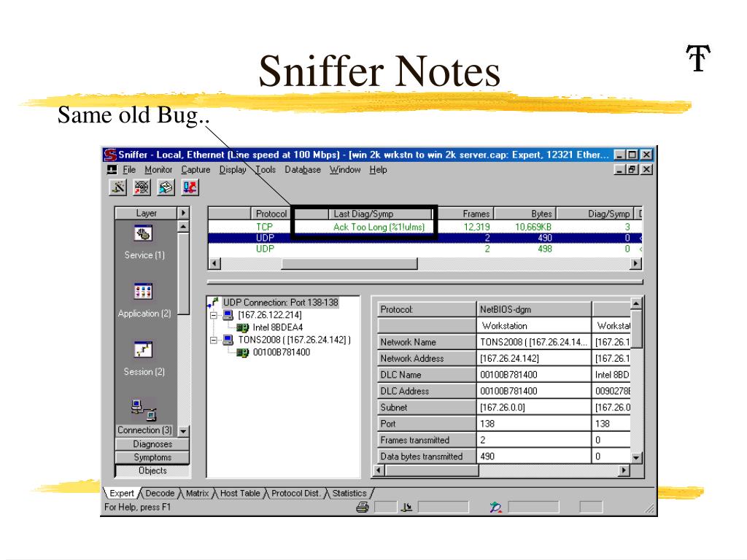Viewport: 747px width, 560px height.
Task: Click the Objects button
Action: [x=152, y=470]
